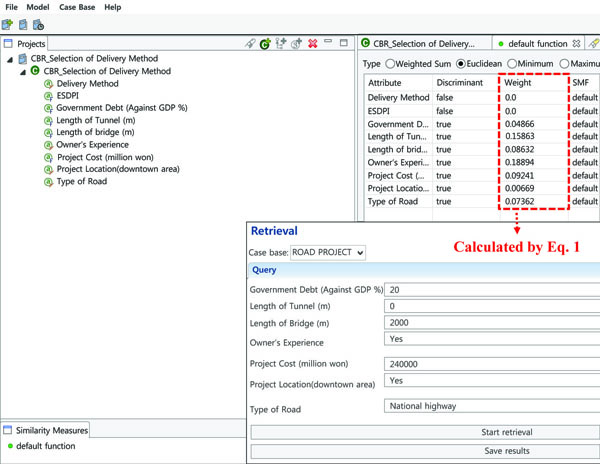Click the Owner's Experience attribute icon

coord(48,145)
